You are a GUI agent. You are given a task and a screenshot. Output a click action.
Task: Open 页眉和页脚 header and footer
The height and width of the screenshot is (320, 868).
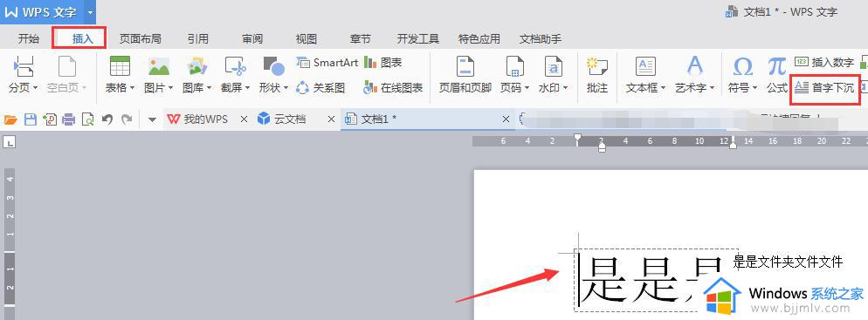tap(465, 75)
